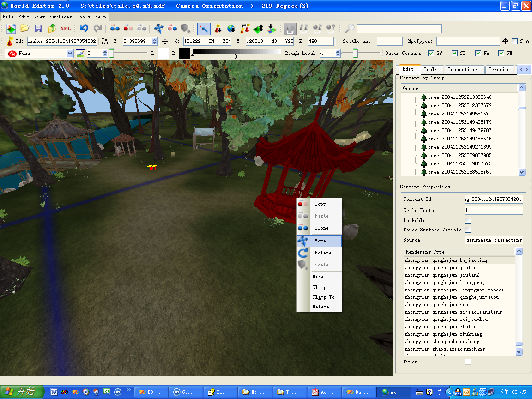Click the Settlement input field
The height and width of the screenshot is (399, 532).
(x=389, y=42)
